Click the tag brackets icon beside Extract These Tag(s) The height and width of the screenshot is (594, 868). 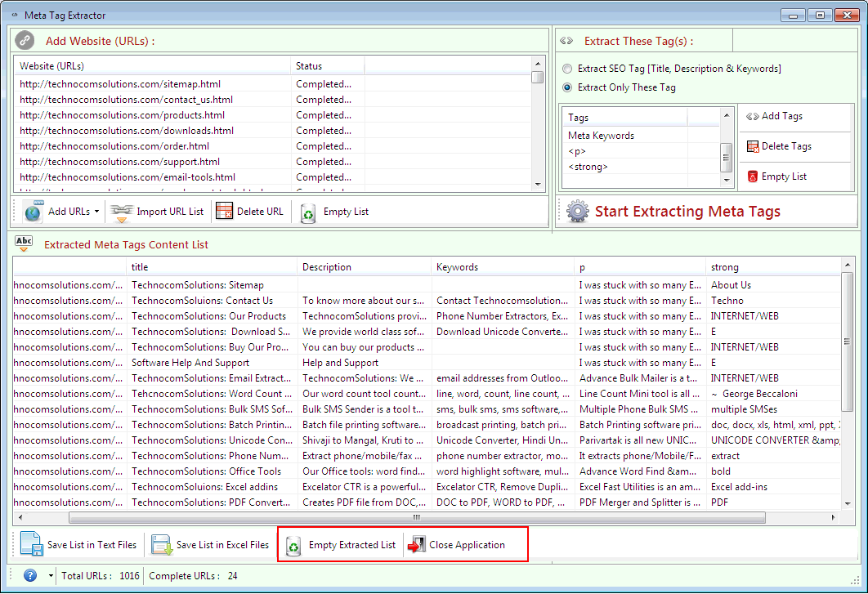(x=566, y=41)
